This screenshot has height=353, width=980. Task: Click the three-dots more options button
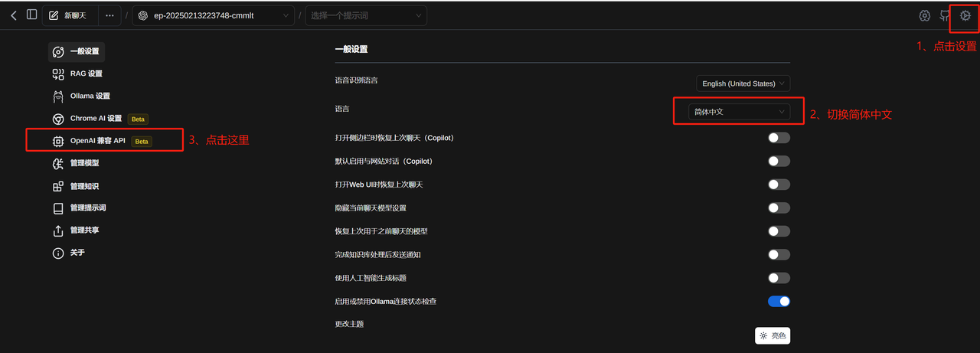tap(109, 15)
